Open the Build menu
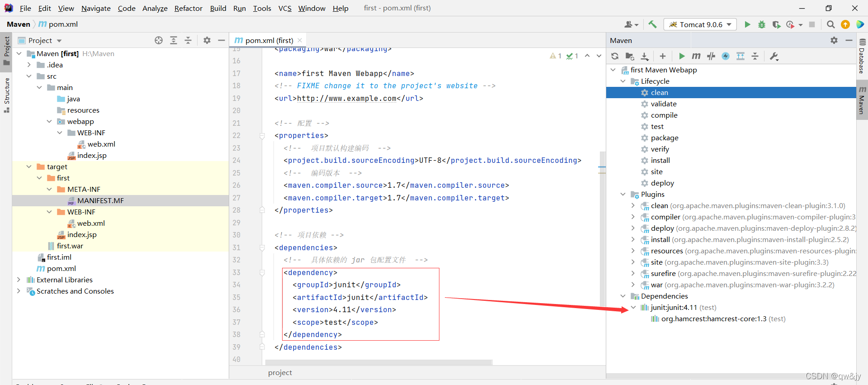868x385 pixels. pyautogui.click(x=218, y=8)
